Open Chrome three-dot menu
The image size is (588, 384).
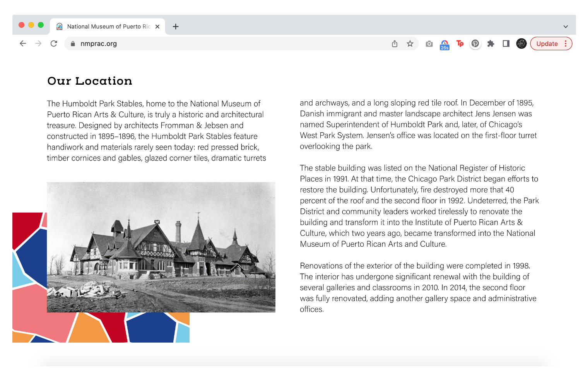(x=566, y=44)
